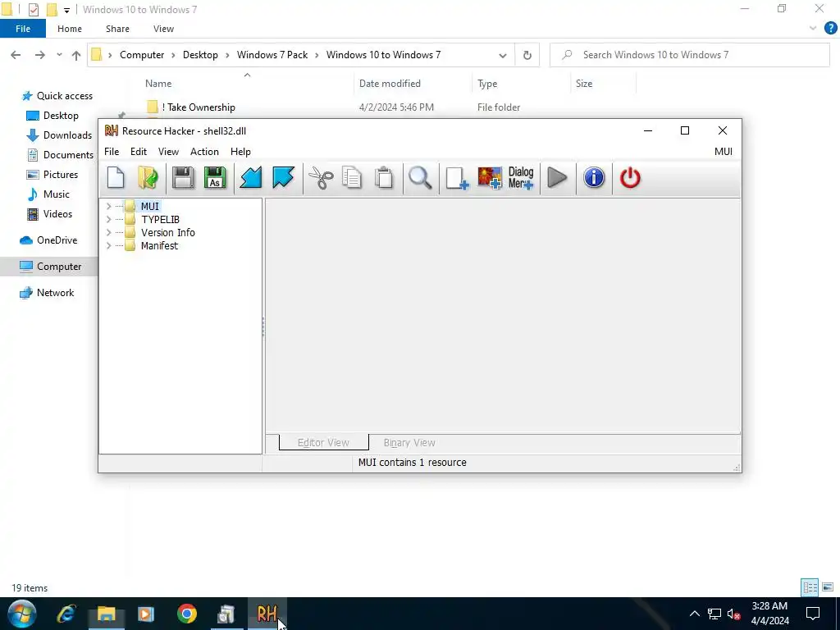Sort files by Date modified column
The height and width of the screenshot is (630, 840).
pyautogui.click(x=390, y=84)
